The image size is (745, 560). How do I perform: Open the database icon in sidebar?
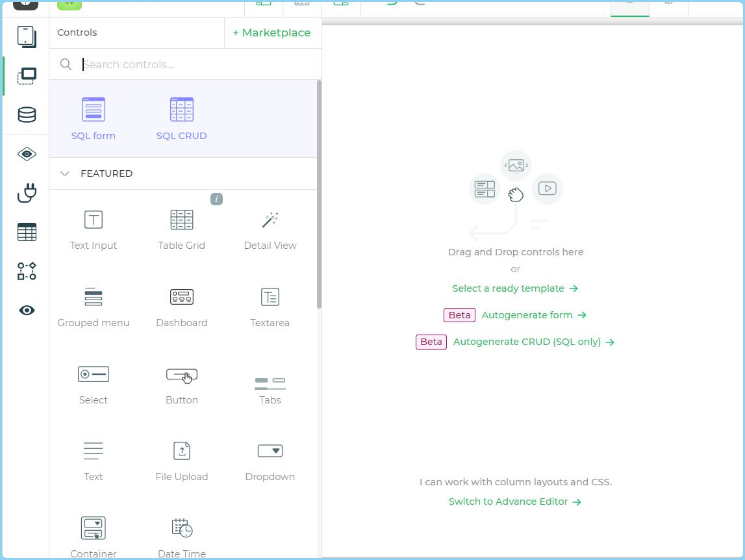(x=27, y=115)
